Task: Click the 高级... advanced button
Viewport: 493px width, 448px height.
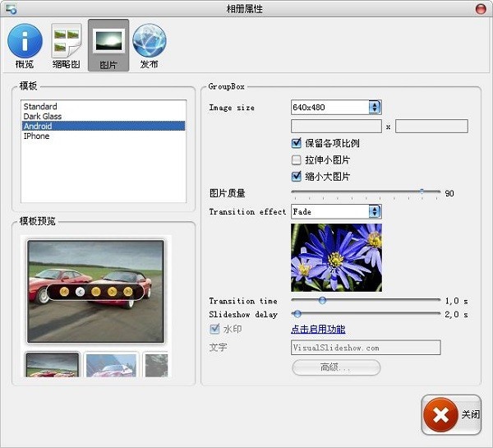Action: pos(336,367)
